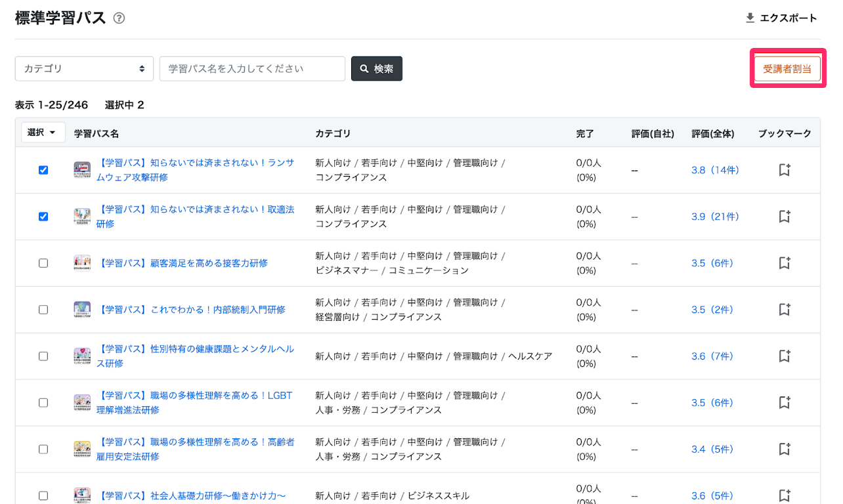Click the カテゴリ column header in table
This screenshot has width=843, height=504.
pyautogui.click(x=333, y=133)
